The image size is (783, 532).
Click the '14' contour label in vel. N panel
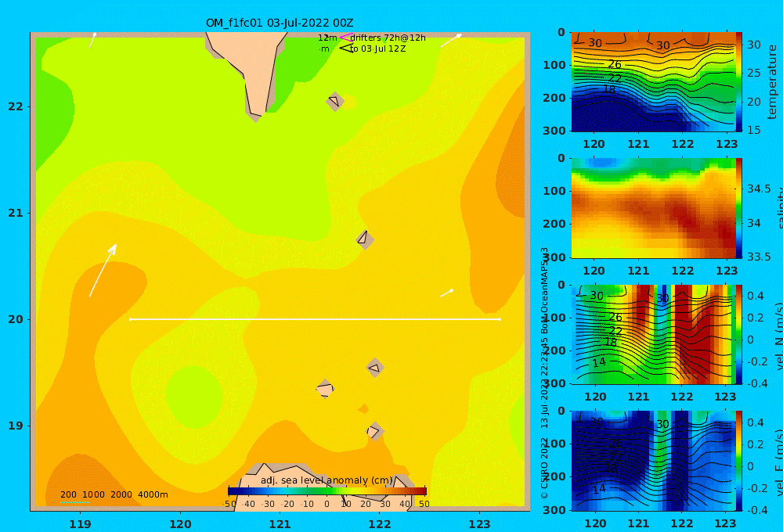(x=599, y=362)
